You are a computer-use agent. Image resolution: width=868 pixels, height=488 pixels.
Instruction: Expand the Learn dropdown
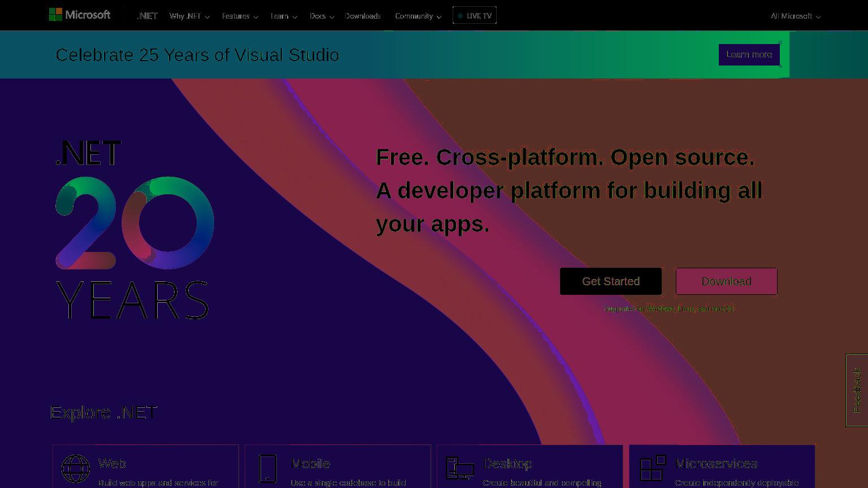click(284, 16)
